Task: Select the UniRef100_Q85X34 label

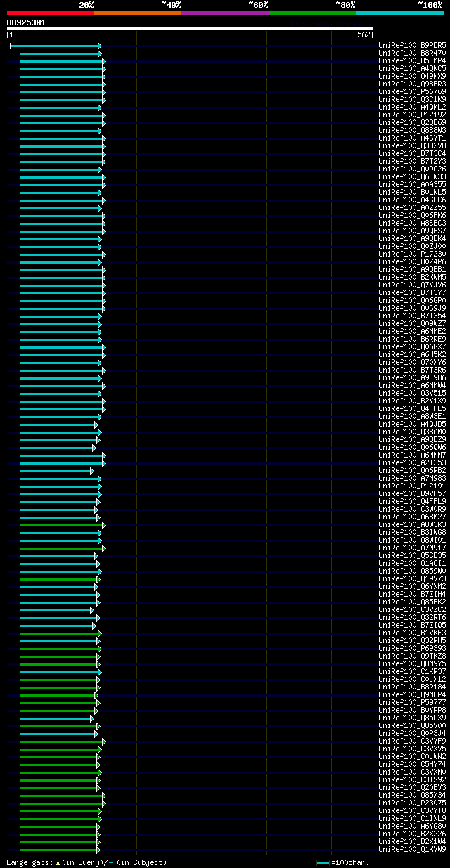Action: point(412,795)
